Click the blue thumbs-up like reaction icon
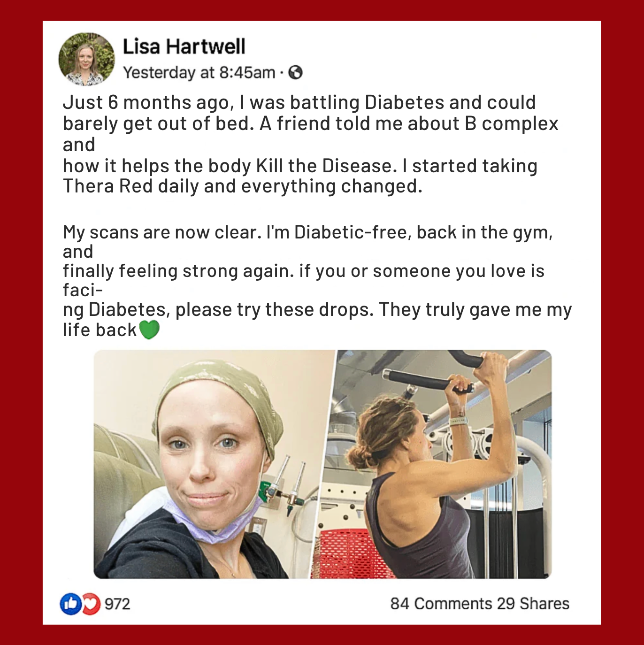Image resolution: width=644 pixels, height=645 pixels. pos(70,604)
